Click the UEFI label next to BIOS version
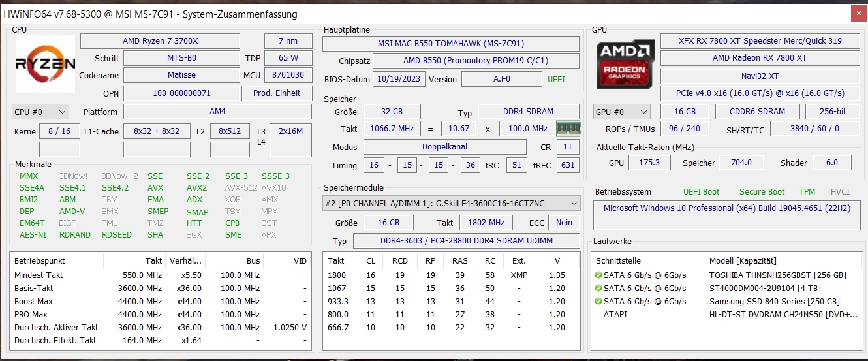 556,79
